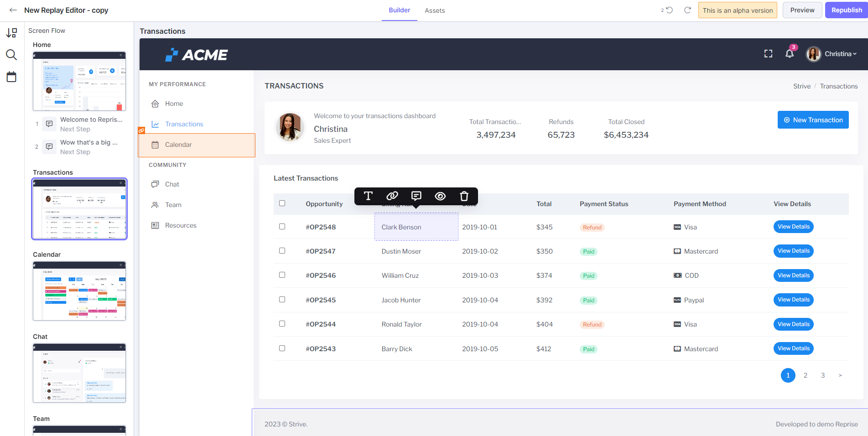Click View Details for #OP2543
The image size is (868, 436).
794,348
